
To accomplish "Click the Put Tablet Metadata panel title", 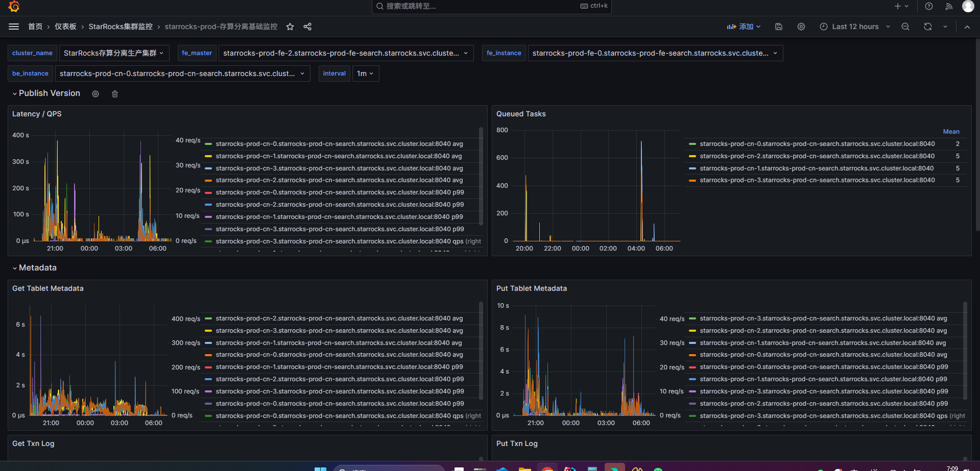I will (532, 288).
